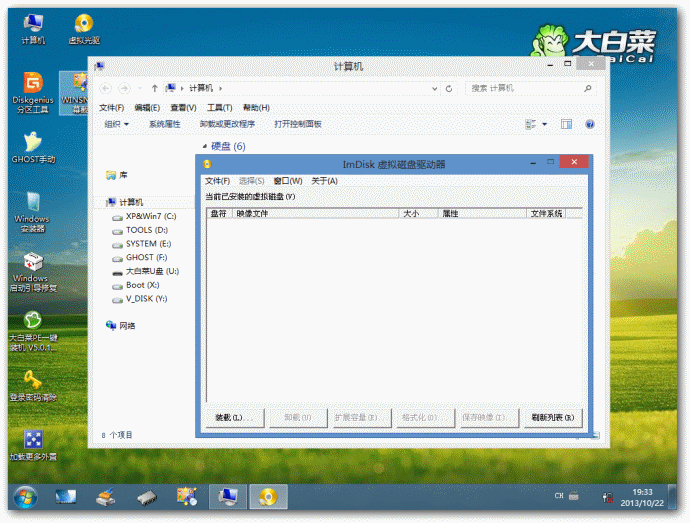The height and width of the screenshot is (523, 690).
Task: Click the 刷新列表(R) button
Action: (553, 417)
